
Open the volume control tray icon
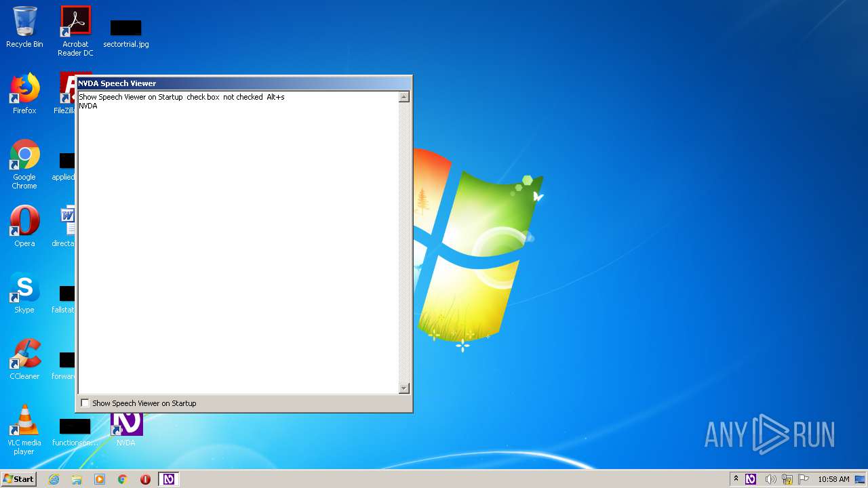770,479
